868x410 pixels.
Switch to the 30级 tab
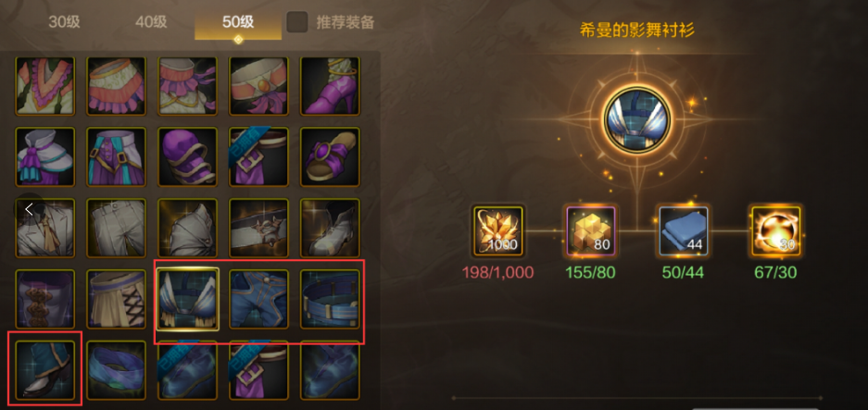tap(64, 22)
